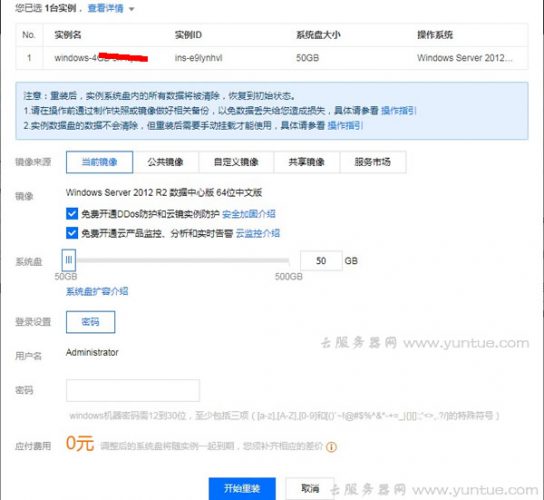The width and height of the screenshot is (544, 500).
Task: Toggle the 云产品监控 free activation checkbox
Action: [72, 233]
